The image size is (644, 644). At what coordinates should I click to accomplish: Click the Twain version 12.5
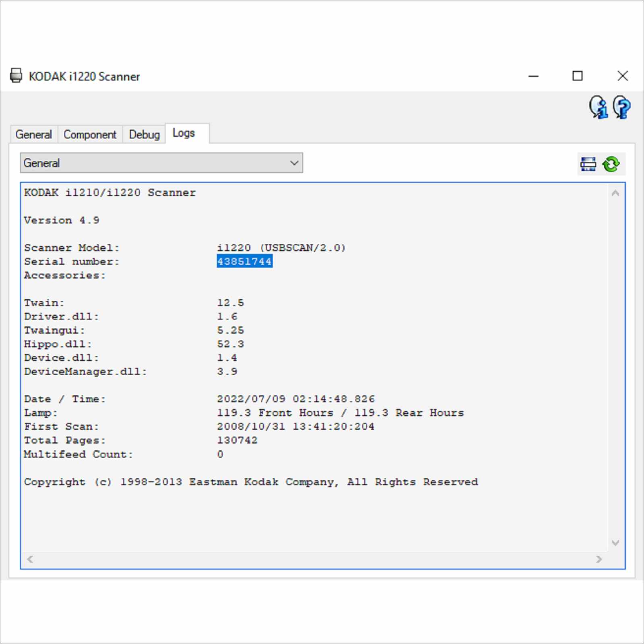230,303
